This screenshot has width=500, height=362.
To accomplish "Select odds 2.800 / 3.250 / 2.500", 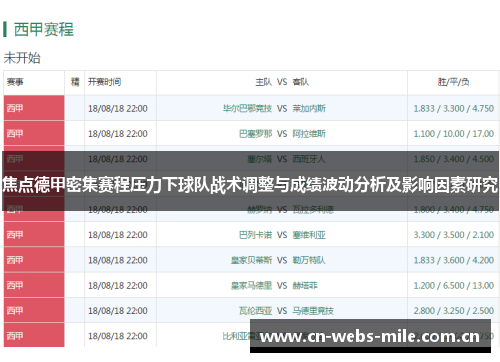I will [453, 311].
